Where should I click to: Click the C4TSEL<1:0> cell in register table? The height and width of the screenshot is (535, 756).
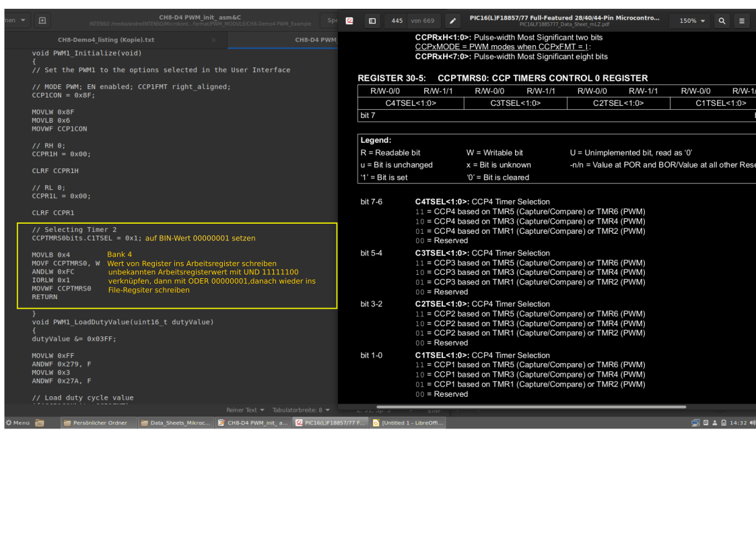[411, 103]
